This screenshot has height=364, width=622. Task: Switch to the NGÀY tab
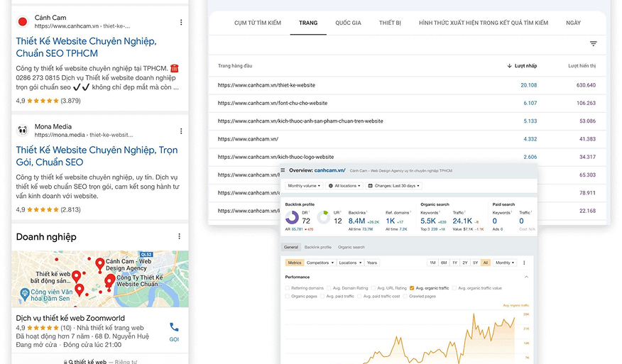click(x=573, y=23)
